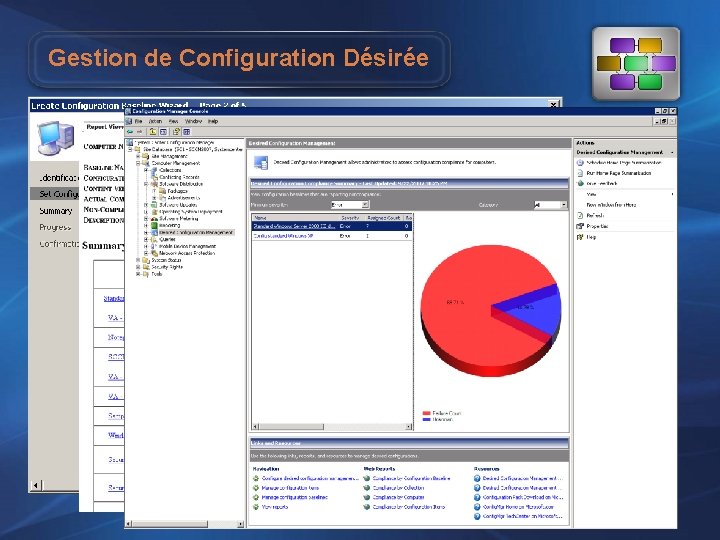The width and height of the screenshot is (720, 540).
Task: Expand the System Status tree node
Action: click(138, 260)
